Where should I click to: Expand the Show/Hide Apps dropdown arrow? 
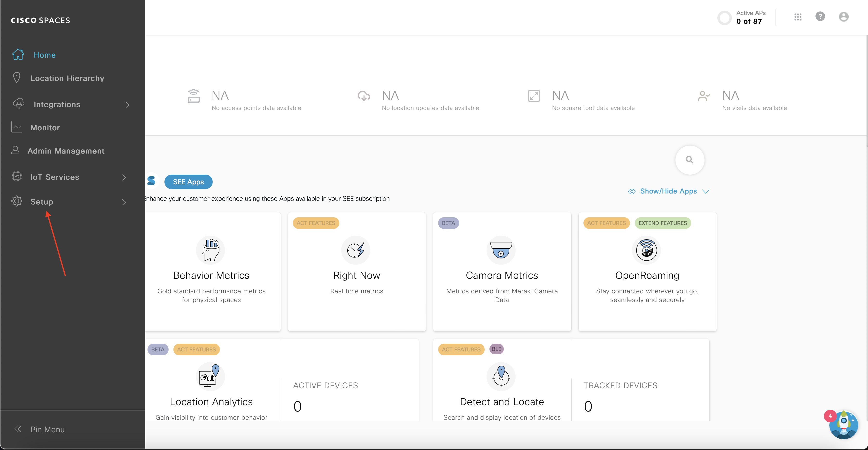[x=705, y=192]
